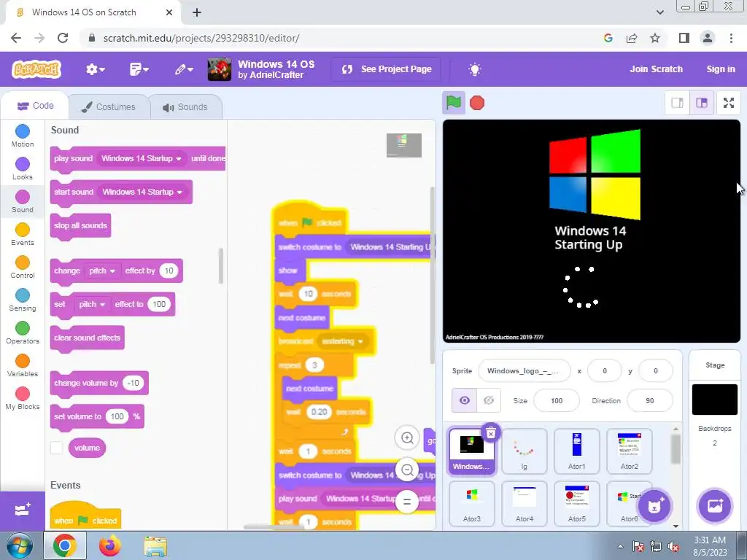
Task: Click the volume icon in system tray
Action: (x=673, y=547)
